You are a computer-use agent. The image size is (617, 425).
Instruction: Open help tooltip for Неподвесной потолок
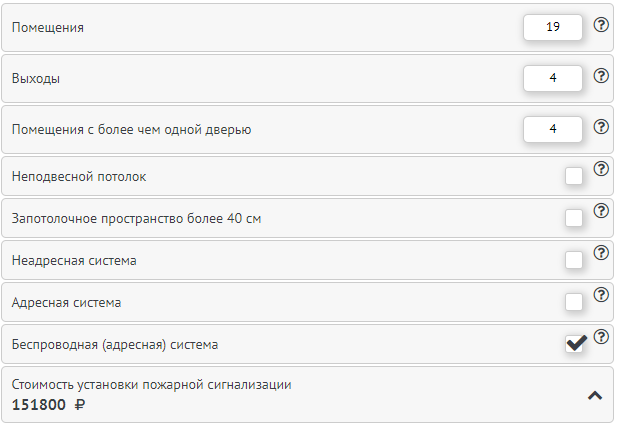pyautogui.click(x=601, y=168)
